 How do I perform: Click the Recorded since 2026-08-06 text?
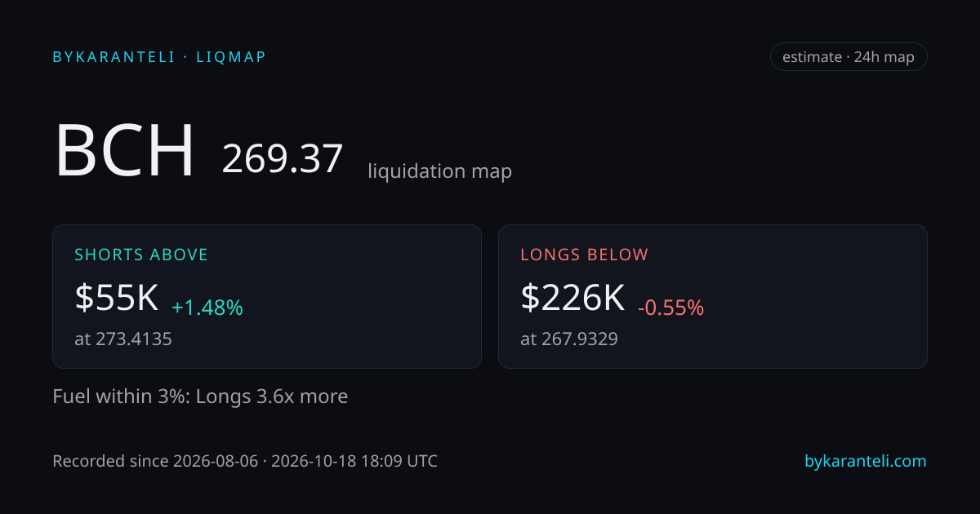(154, 461)
